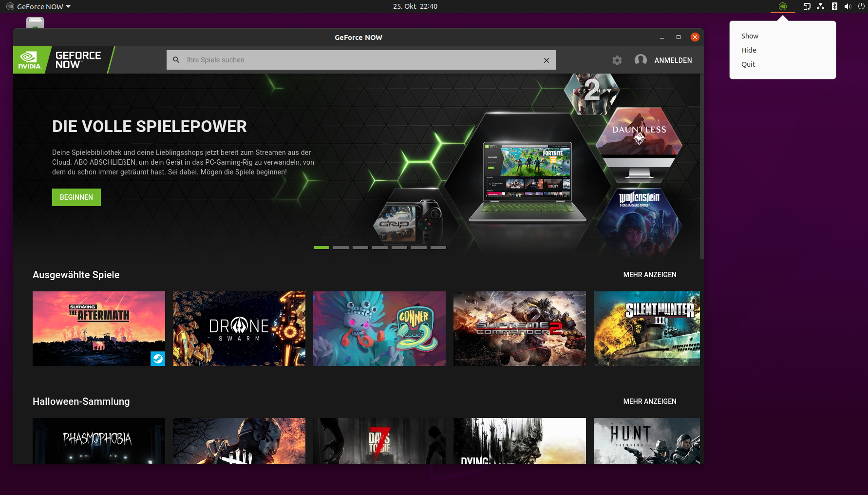Click GeForce NOW tray indicator icon
This screenshot has width=868, height=495.
(x=783, y=6)
